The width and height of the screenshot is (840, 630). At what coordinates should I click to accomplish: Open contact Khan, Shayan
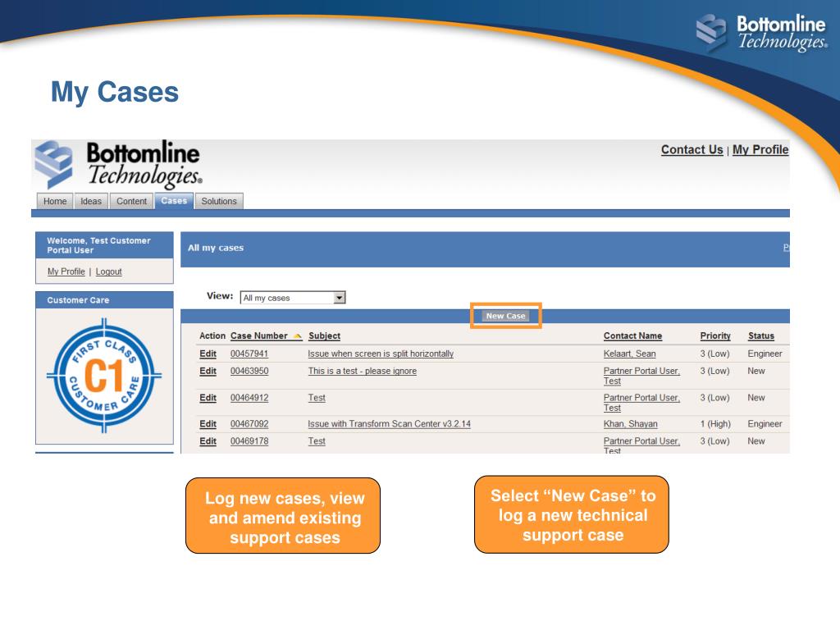(631, 424)
